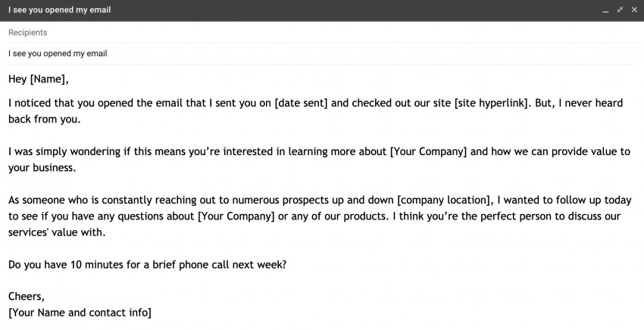Click the words 'your business.'
This screenshot has width=644, height=330.
pyautogui.click(x=42, y=168)
